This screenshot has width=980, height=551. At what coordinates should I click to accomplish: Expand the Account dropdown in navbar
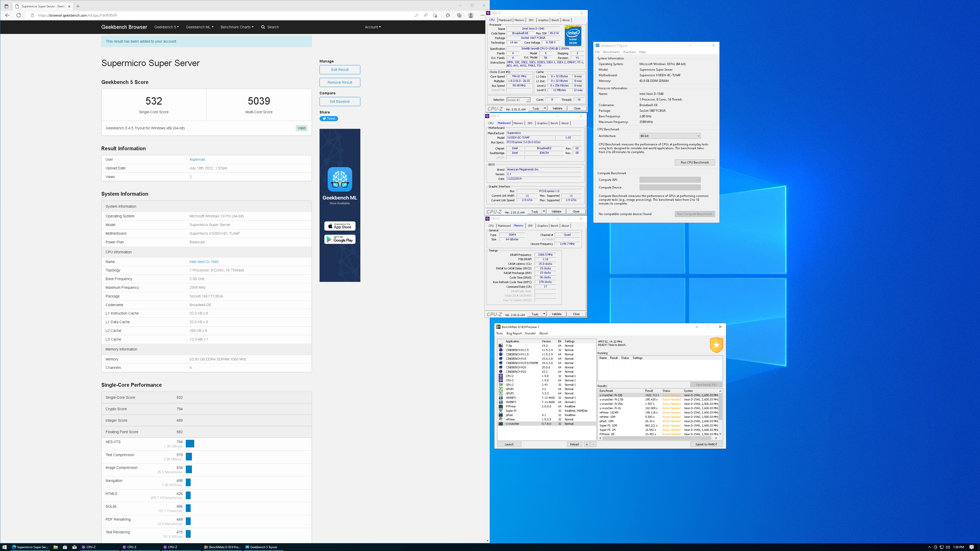372,27
